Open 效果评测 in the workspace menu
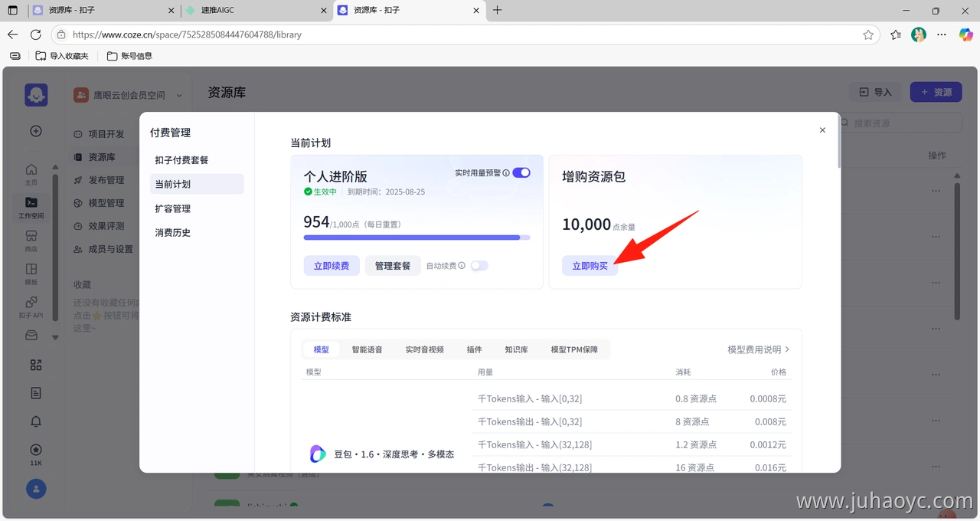This screenshot has height=521, width=980. point(99,226)
